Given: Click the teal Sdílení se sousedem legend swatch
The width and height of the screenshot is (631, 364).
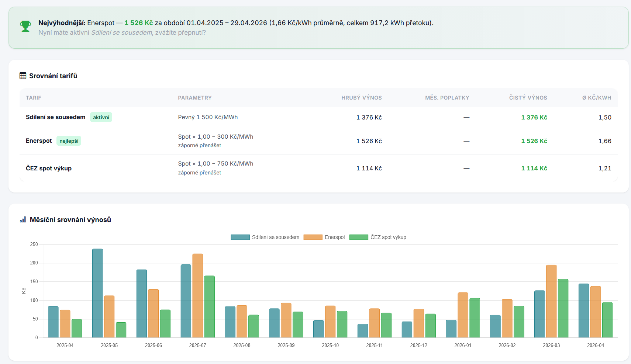Looking at the screenshot, I should coord(240,237).
